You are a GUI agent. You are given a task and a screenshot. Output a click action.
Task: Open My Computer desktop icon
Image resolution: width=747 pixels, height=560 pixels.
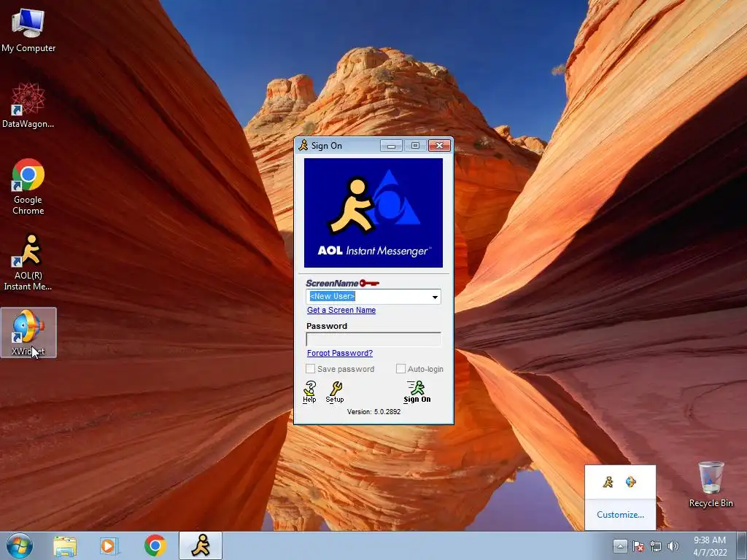click(28, 29)
